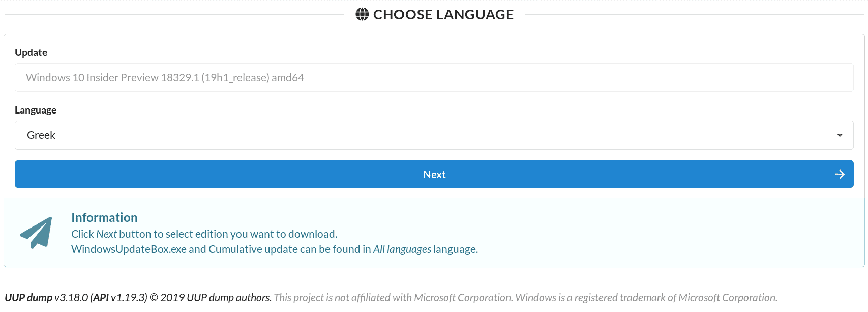The height and width of the screenshot is (312, 868).
Task: Click the paper plane Information icon
Action: coord(37,233)
